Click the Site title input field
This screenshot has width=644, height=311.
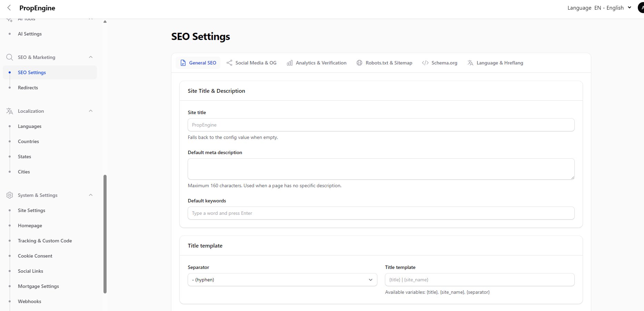pos(381,125)
